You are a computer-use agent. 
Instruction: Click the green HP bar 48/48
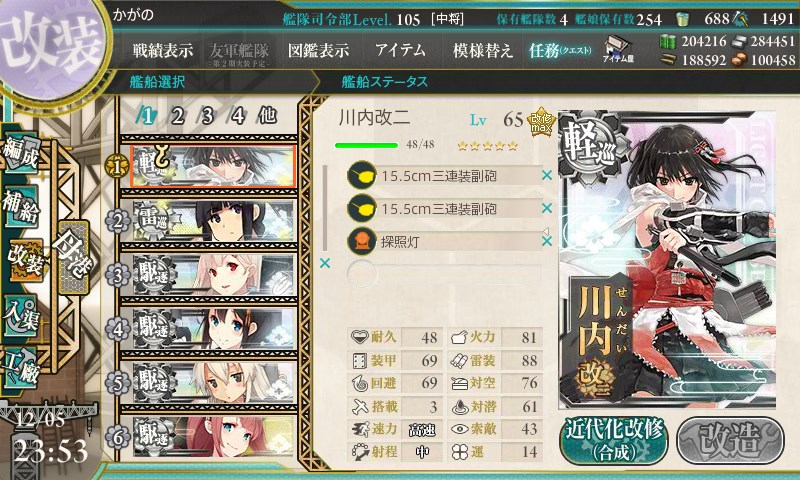[366, 145]
